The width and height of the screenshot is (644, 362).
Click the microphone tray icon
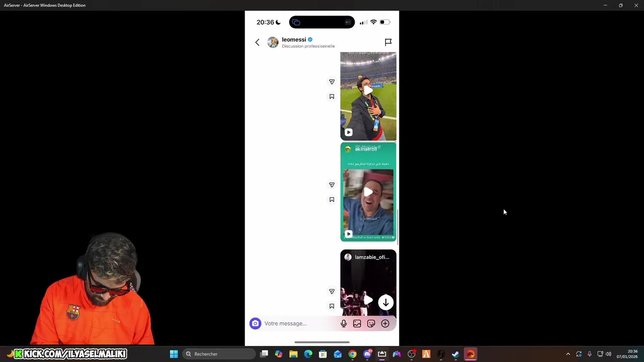pos(589,354)
